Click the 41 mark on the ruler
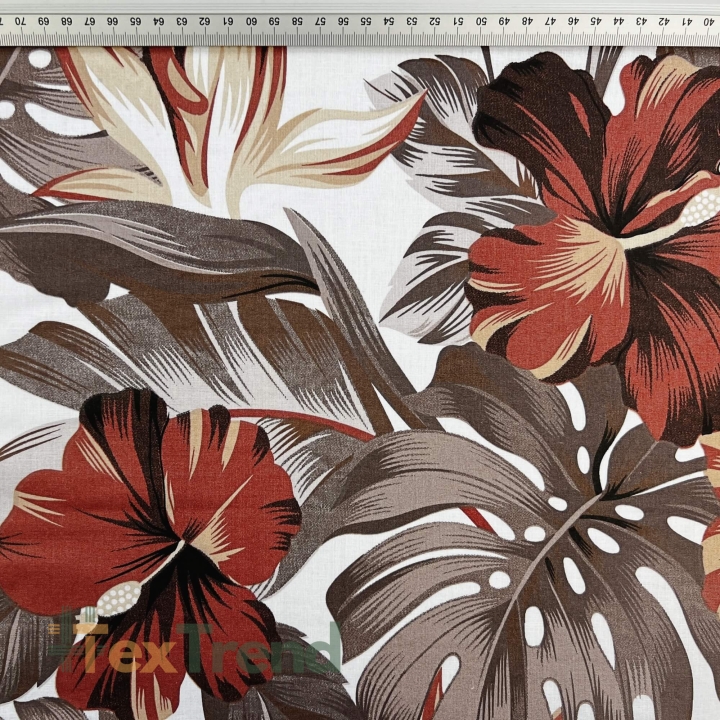The width and height of the screenshot is (720, 720). [687, 21]
